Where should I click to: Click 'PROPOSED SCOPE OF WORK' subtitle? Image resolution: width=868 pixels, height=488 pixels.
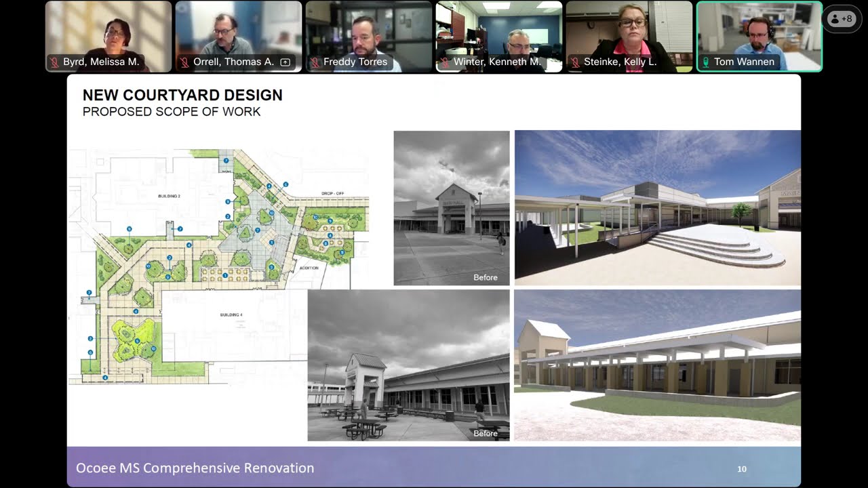pos(172,112)
